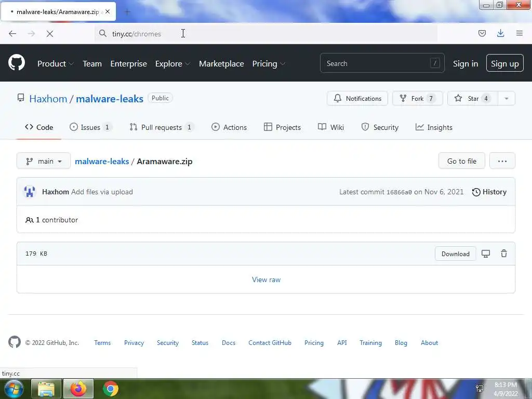Click the delete file trash icon
This screenshot has width=532, height=399.
coord(504,254)
